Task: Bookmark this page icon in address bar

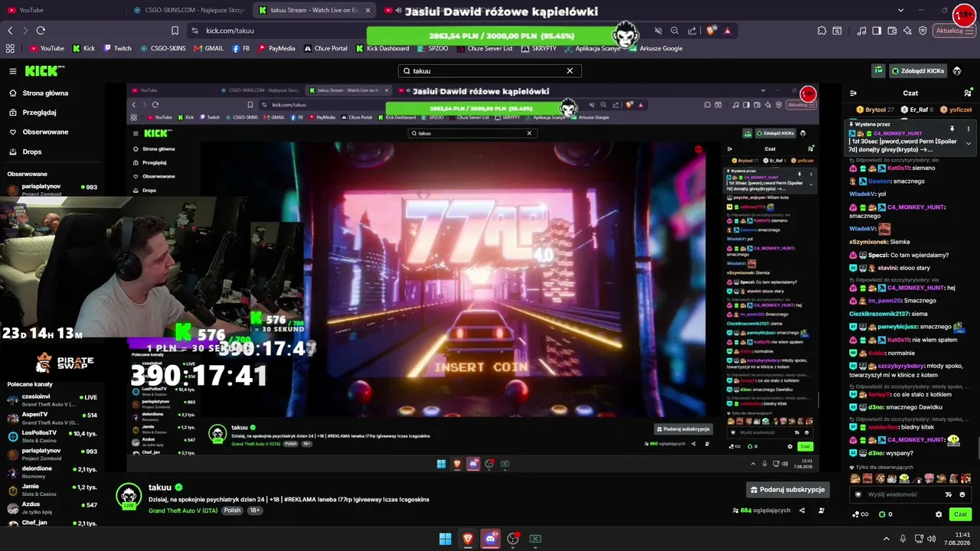Action: (x=175, y=31)
